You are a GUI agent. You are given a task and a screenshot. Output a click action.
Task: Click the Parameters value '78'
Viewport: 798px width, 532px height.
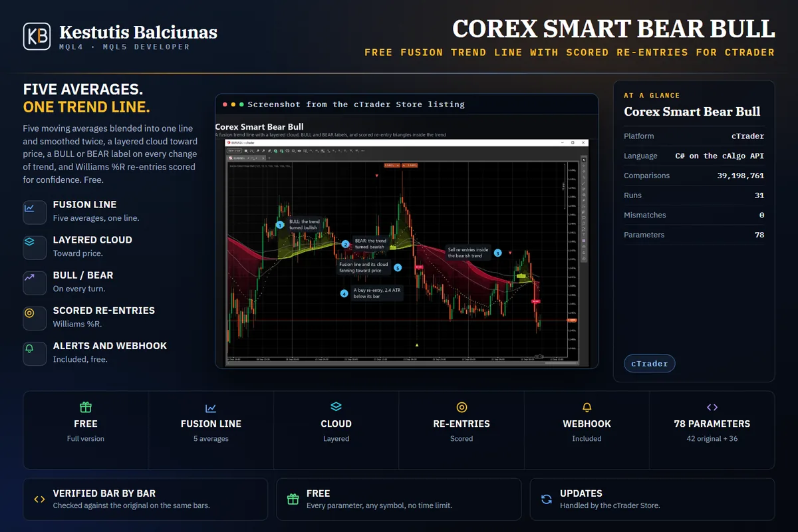(x=759, y=235)
